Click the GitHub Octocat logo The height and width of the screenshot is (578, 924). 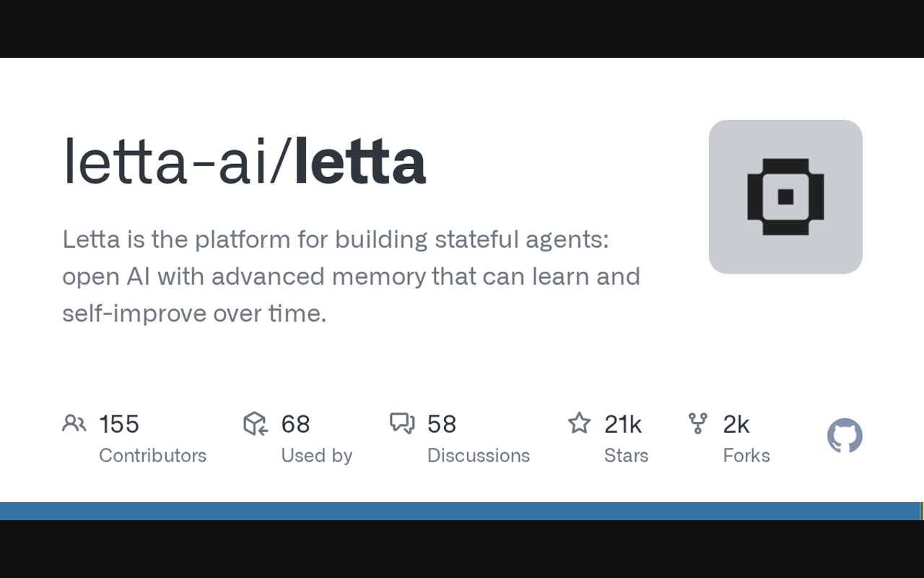(x=845, y=436)
